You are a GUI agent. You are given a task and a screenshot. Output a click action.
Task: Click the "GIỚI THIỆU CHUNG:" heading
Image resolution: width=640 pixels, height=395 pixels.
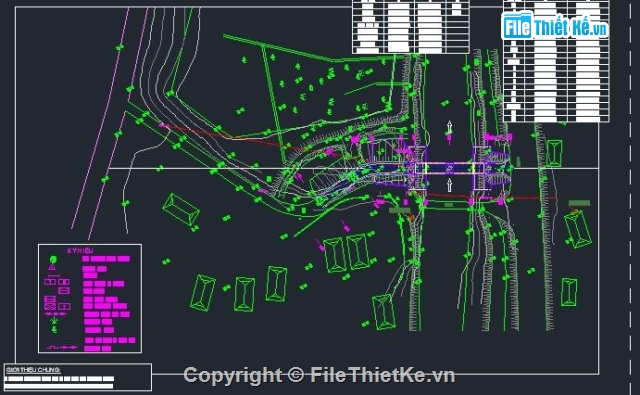33,370
